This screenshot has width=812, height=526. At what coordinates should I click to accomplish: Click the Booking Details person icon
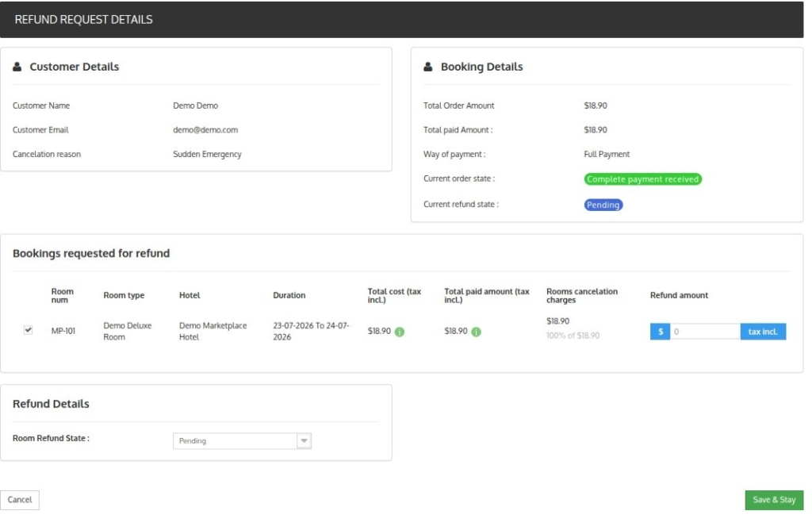(427, 67)
